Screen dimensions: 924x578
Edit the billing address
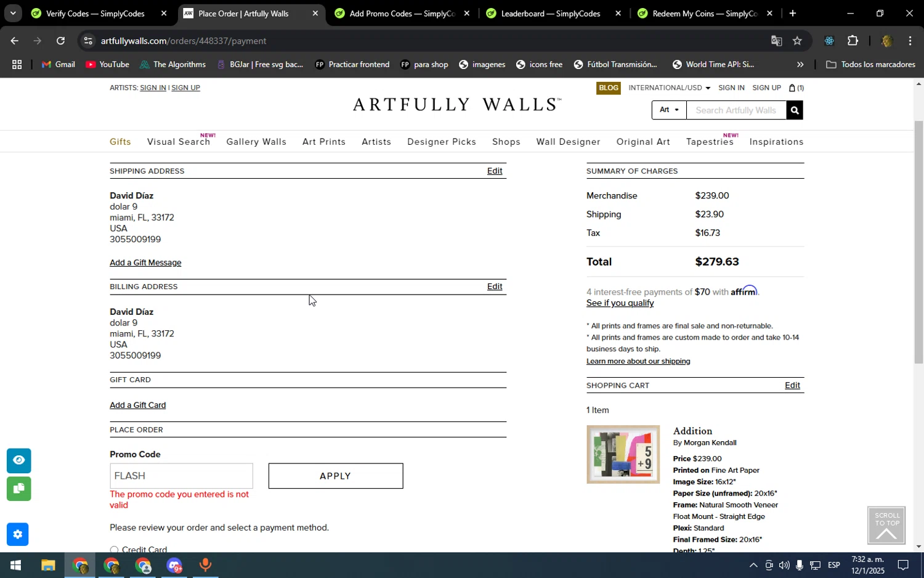point(495,287)
